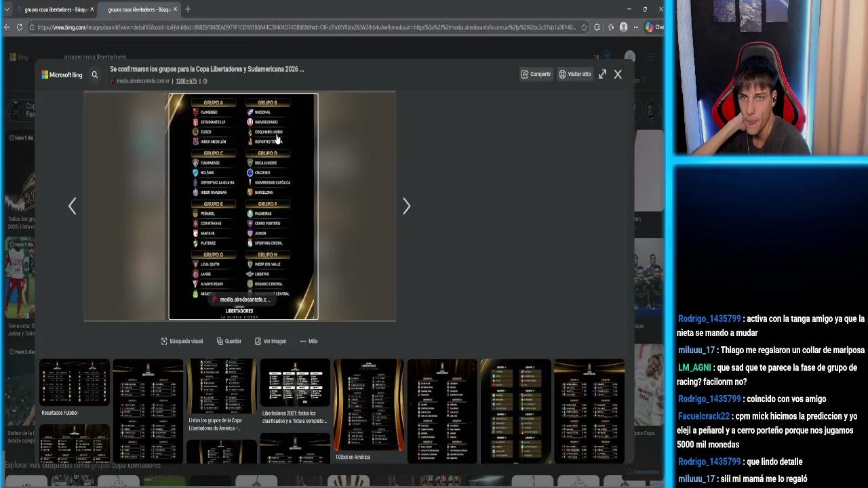Click the Compartir share button
The width and height of the screenshot is (868, 488).
point(536,74)
